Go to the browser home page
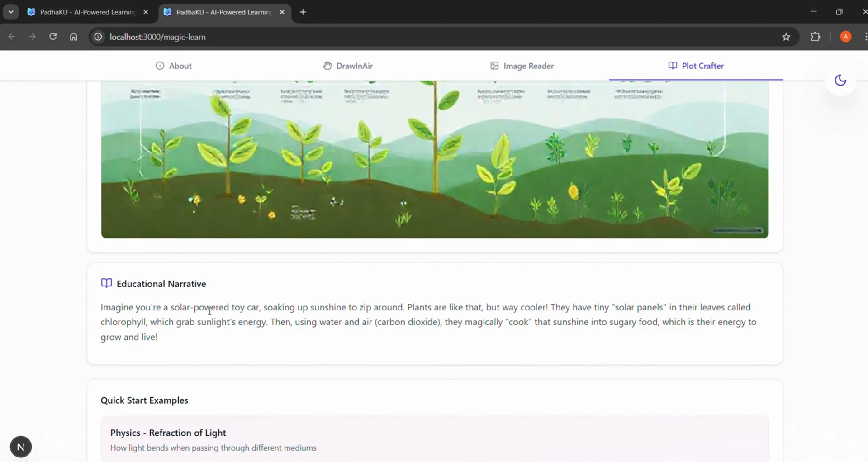Image resolution: width=868 pixels, height=462 pixels. [x=74, y=37]
